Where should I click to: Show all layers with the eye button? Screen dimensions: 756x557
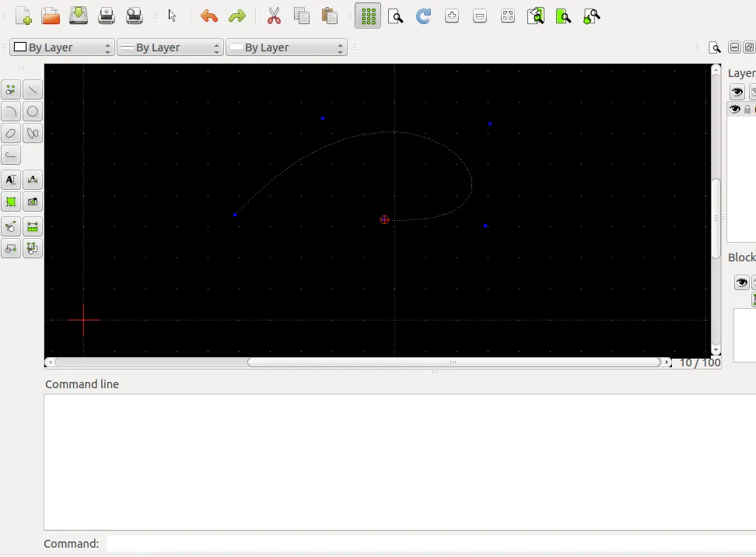point(737,91)
